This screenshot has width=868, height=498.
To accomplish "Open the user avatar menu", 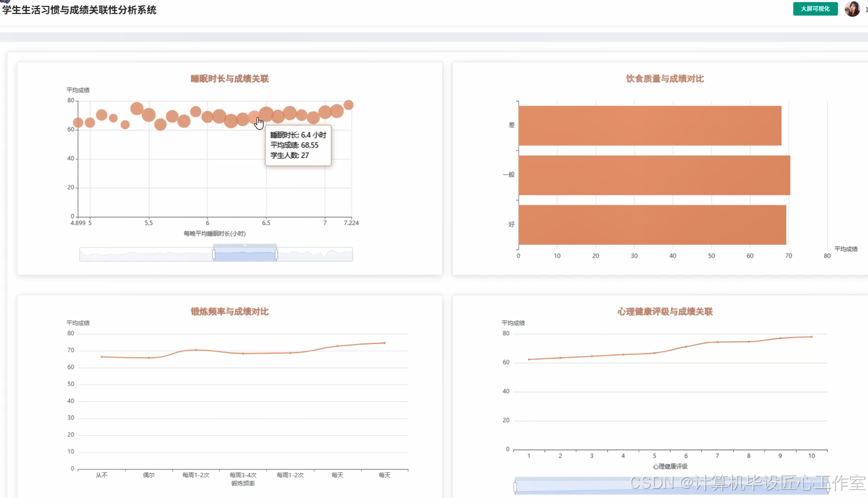I will click(x=852, y=9).
